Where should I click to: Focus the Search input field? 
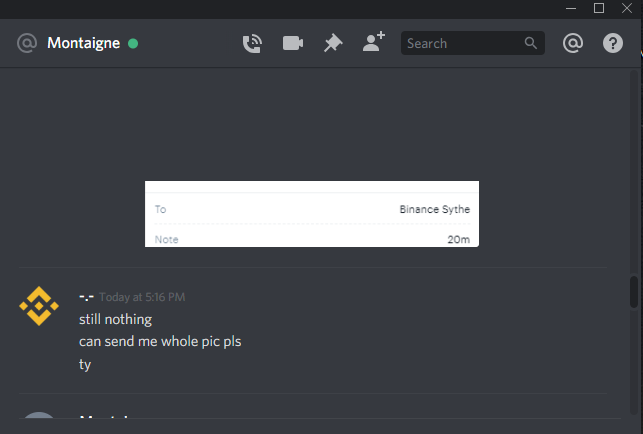(x=472, y=43)
